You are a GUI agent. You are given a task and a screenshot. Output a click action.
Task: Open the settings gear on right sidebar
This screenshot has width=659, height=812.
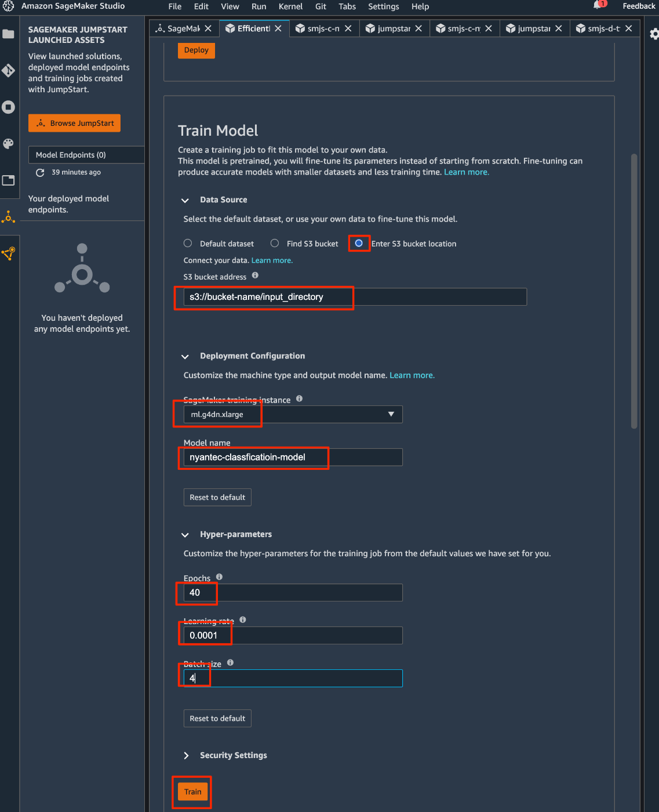[x=654, y=34]
